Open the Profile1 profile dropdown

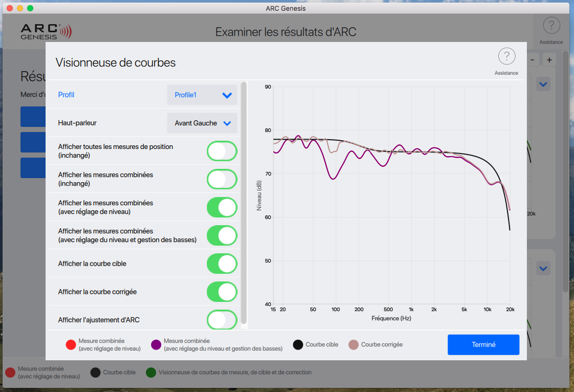click(x=202, y=95)
